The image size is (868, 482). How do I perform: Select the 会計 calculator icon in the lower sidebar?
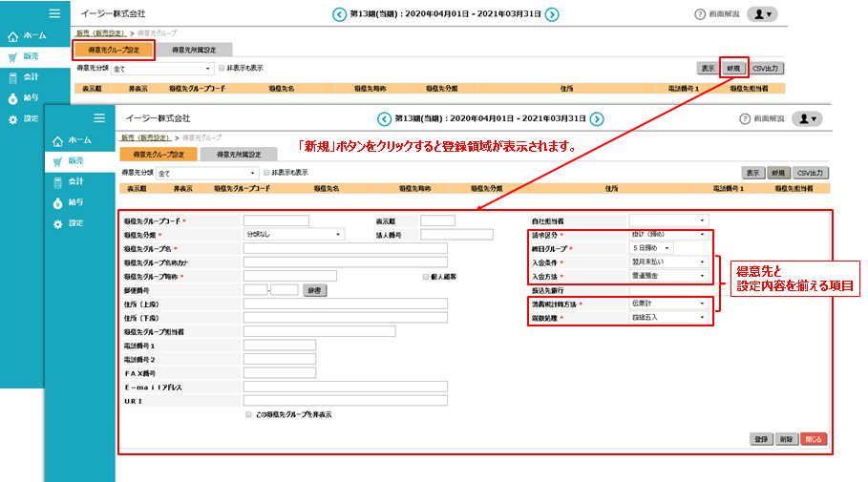(57, 181)
